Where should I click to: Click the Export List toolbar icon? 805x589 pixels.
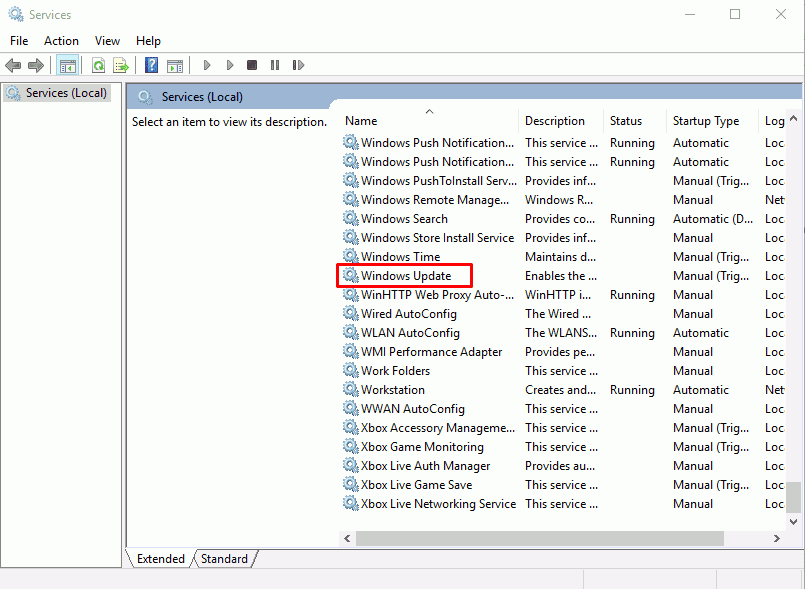tap(121, 65)
